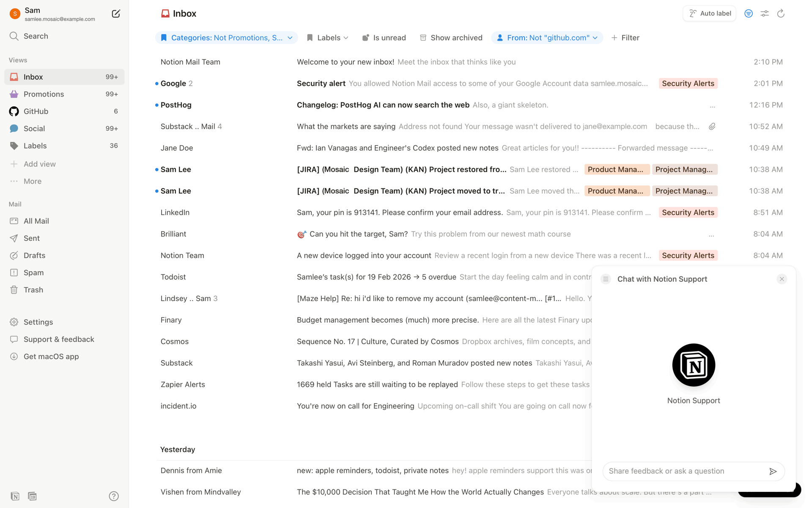This screenshot has width=812, height=508.
Task: Add a new Filter
Action: (x=625, y=38)
